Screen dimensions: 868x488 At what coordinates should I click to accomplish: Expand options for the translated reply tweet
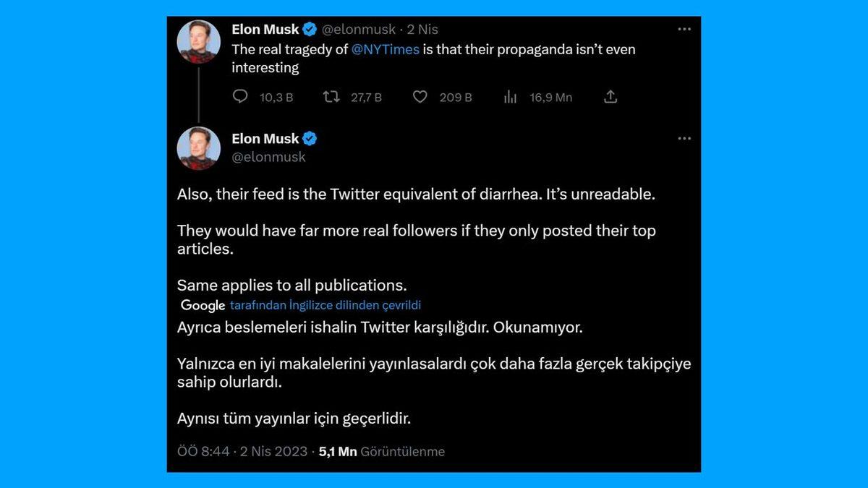[684, 138]
